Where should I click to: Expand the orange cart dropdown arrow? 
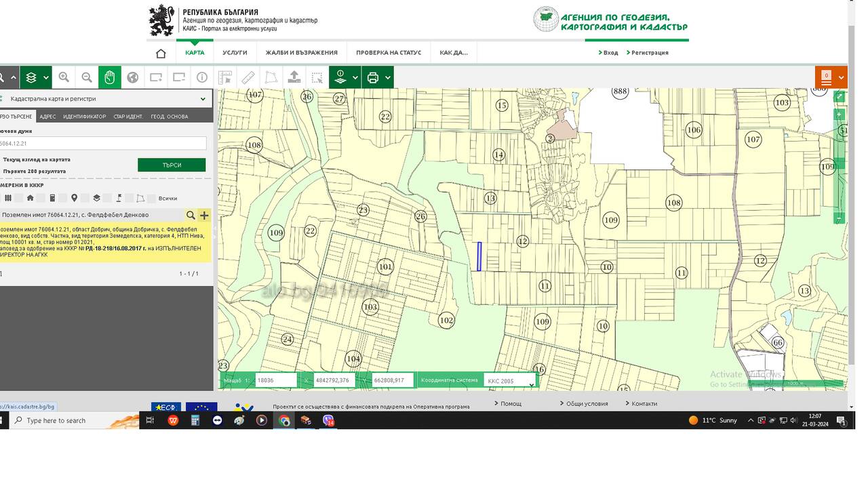(842, 77)
